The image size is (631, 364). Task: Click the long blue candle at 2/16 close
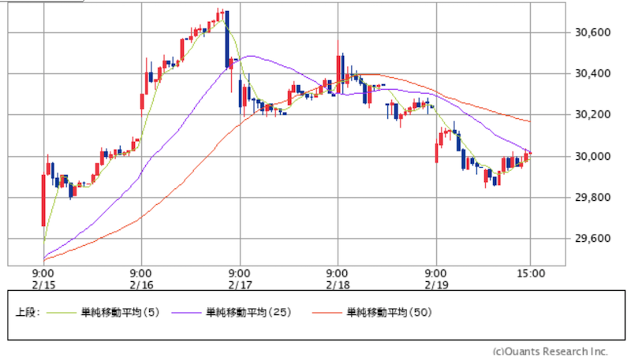click(x=227, y=39)
